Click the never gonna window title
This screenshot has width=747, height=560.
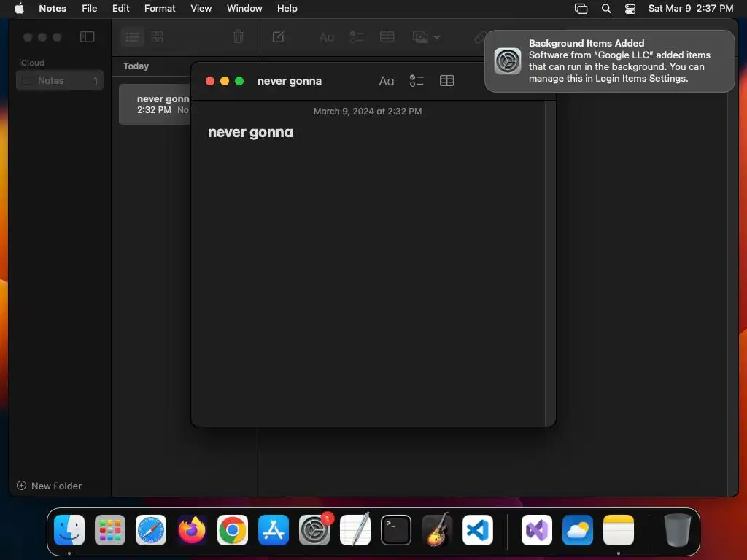coord(289,81)
